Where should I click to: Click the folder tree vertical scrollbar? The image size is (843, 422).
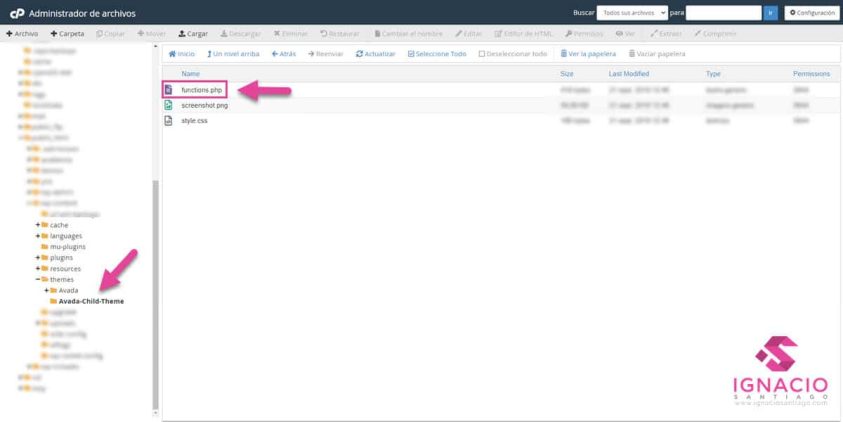pos(156,295)
